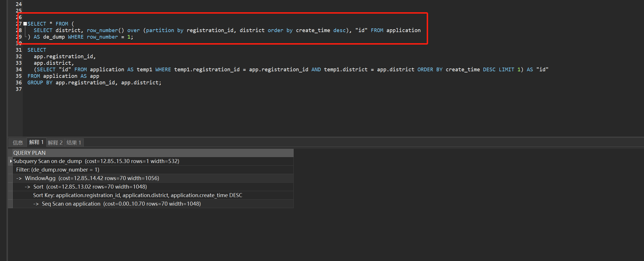Viewport: 644px width, 261px height.
Task: Click app.registration_id on line 32
Action: 63,57
